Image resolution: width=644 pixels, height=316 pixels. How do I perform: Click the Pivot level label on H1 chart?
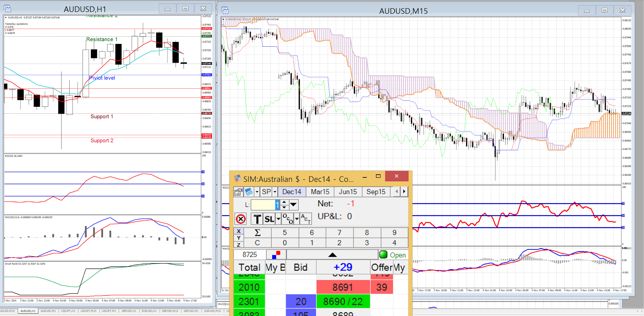[102, 78]
